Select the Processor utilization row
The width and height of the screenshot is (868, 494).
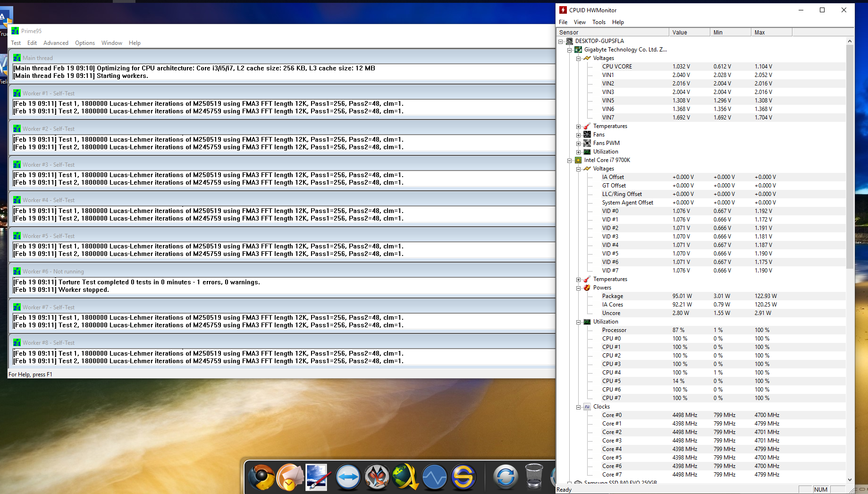(x=702, y=330)
